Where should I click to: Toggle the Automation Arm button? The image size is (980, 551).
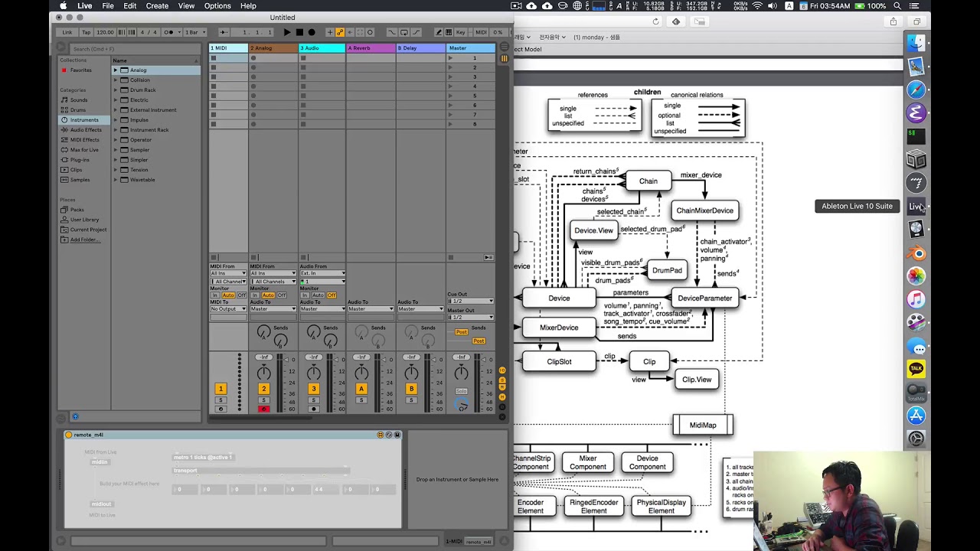tap(340, 32)
